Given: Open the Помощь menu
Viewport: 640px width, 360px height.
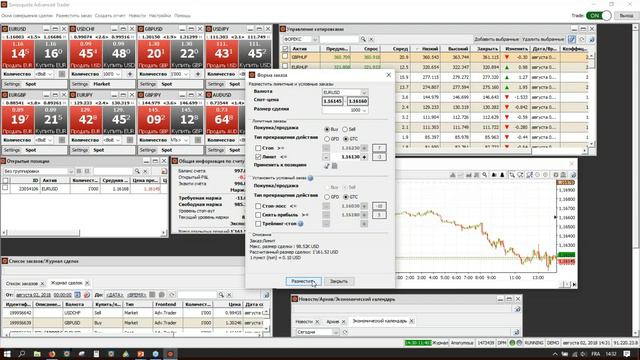Looking at the screenshot, I should (x=182, y=16).
